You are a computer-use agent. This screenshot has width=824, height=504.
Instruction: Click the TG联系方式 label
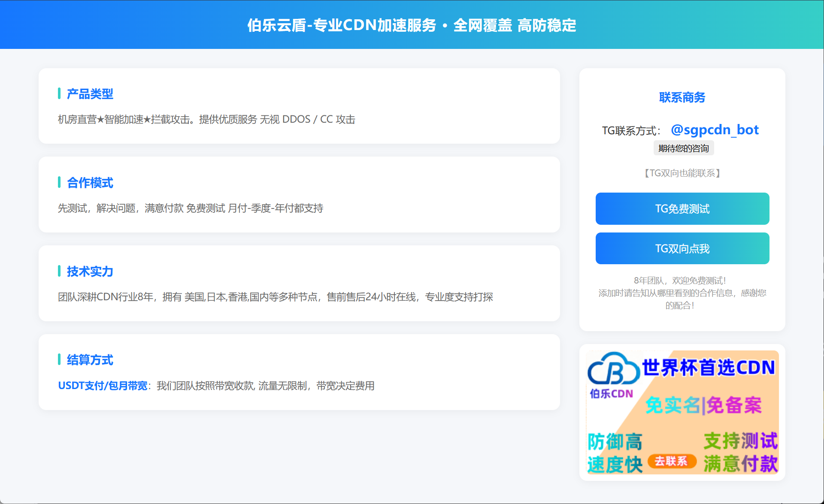tap(631, 131)
